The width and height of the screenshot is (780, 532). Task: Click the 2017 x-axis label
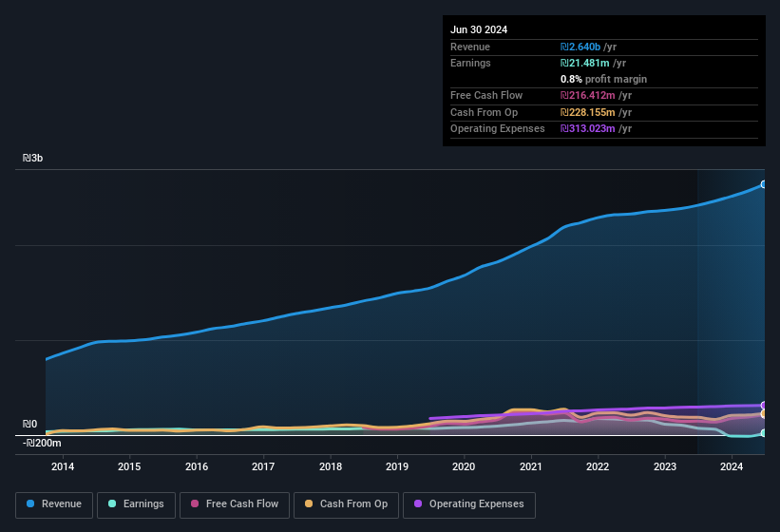point(263,466)
